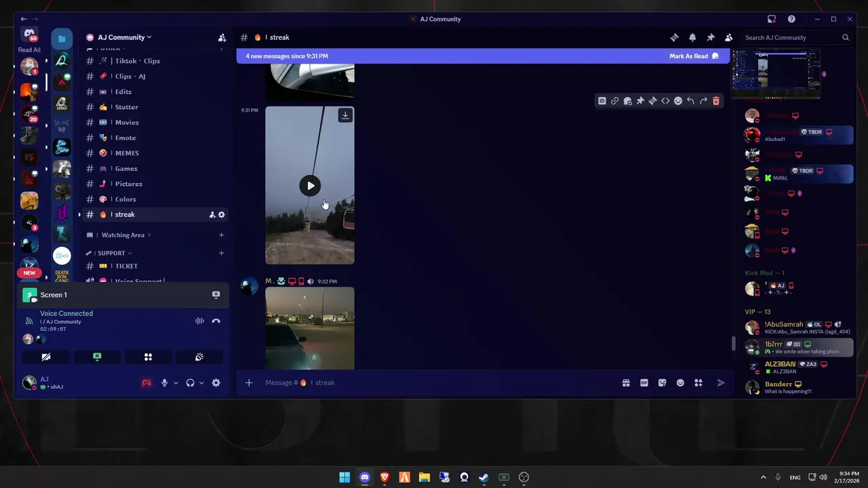
Task: Open the Tiktok · Clips channel
Action: (155, 61)
